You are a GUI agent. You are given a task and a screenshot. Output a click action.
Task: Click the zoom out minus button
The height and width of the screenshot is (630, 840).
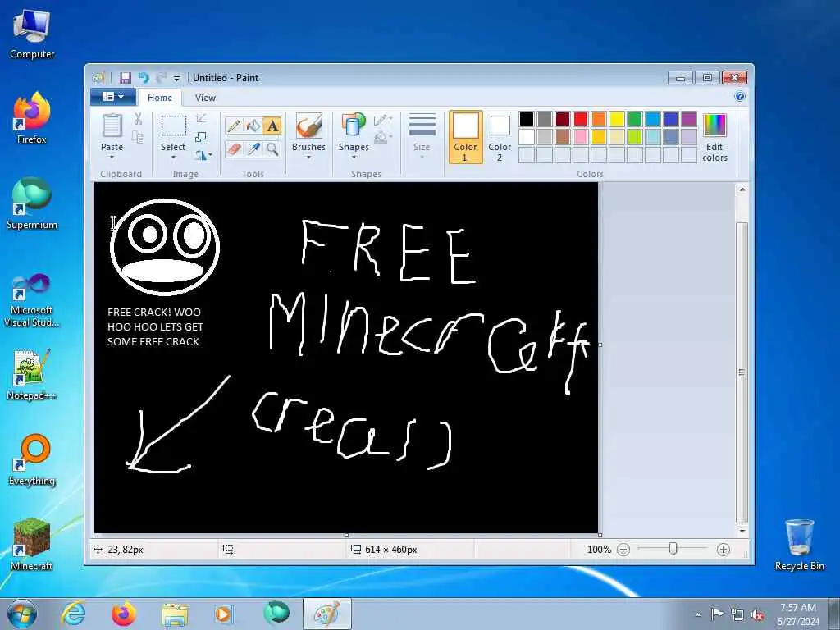[x=623, y=549]
